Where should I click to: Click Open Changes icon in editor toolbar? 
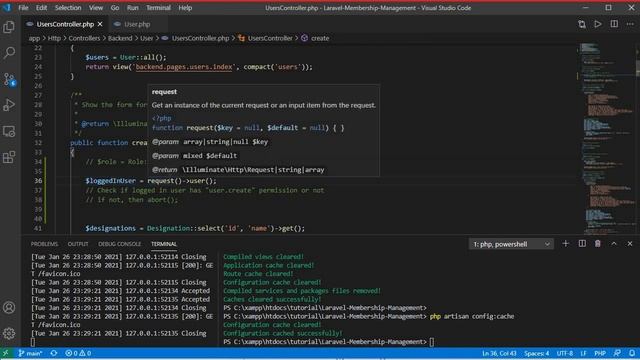tap(582, 24)
